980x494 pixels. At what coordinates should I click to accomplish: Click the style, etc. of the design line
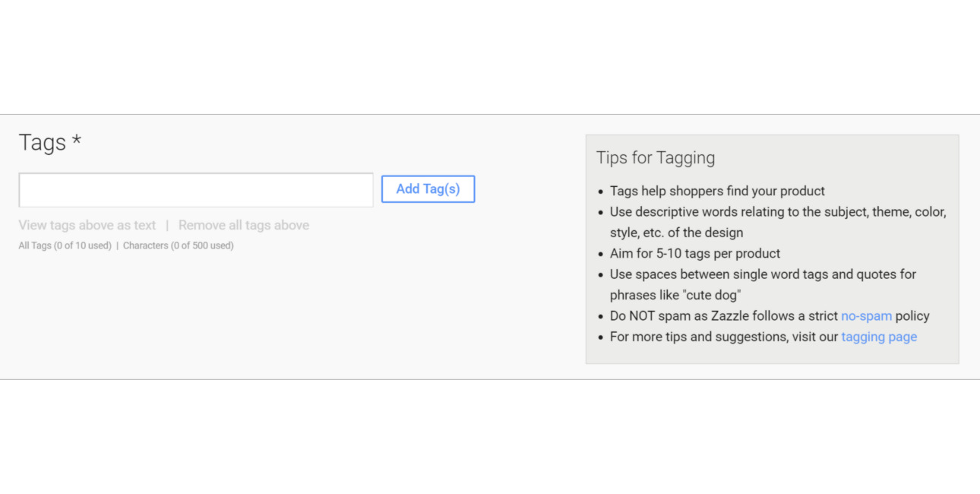(x=676, y=233)
